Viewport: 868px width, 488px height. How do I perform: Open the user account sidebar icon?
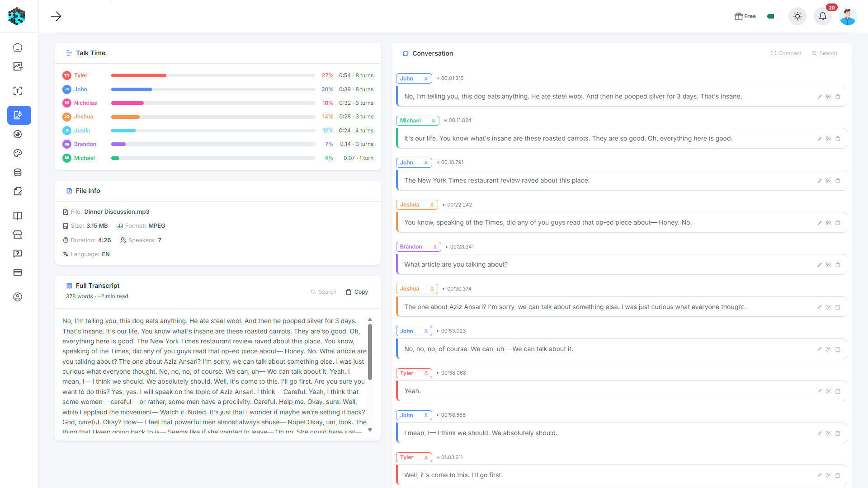pyautogui.click(x=18, y=297)
